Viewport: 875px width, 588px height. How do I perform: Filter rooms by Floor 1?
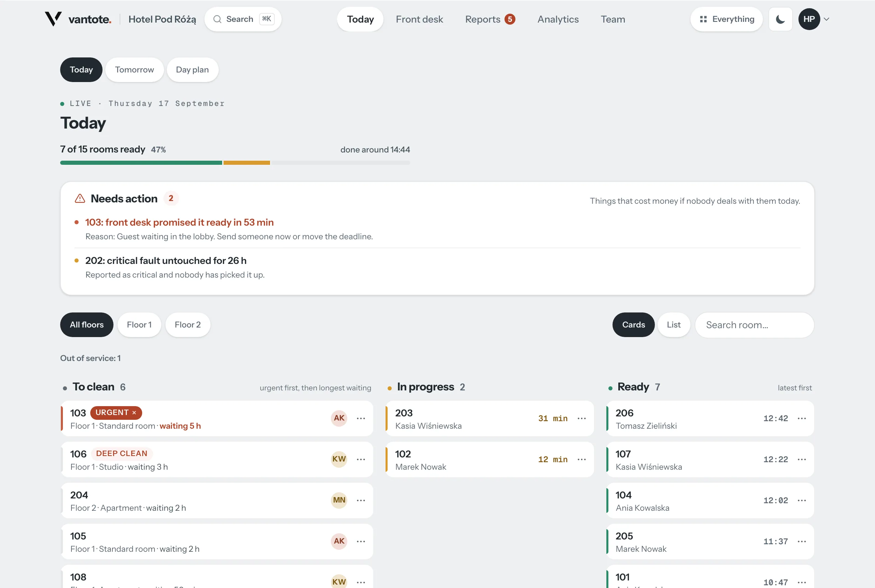click(x=139, y=325)
